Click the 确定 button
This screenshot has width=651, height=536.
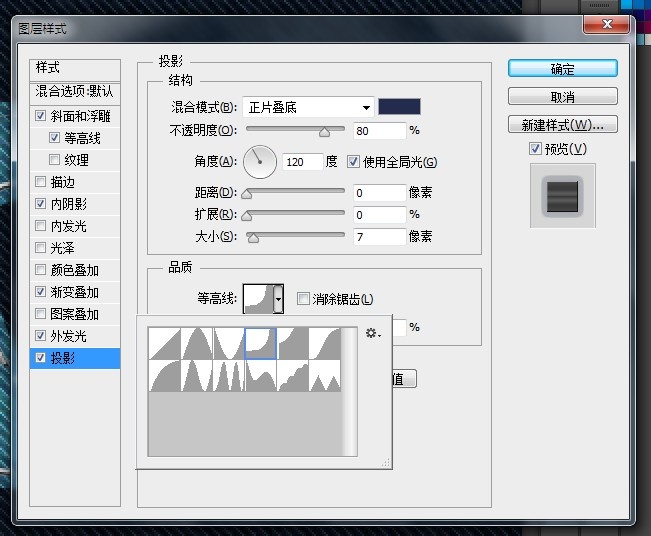pos(562,69)
